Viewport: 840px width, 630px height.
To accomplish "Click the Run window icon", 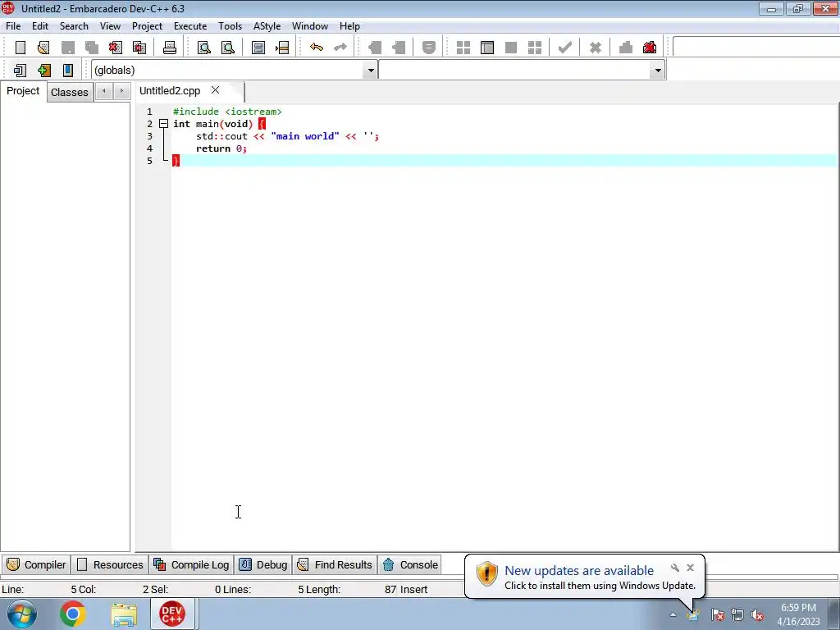I will (x=487, y=48).
